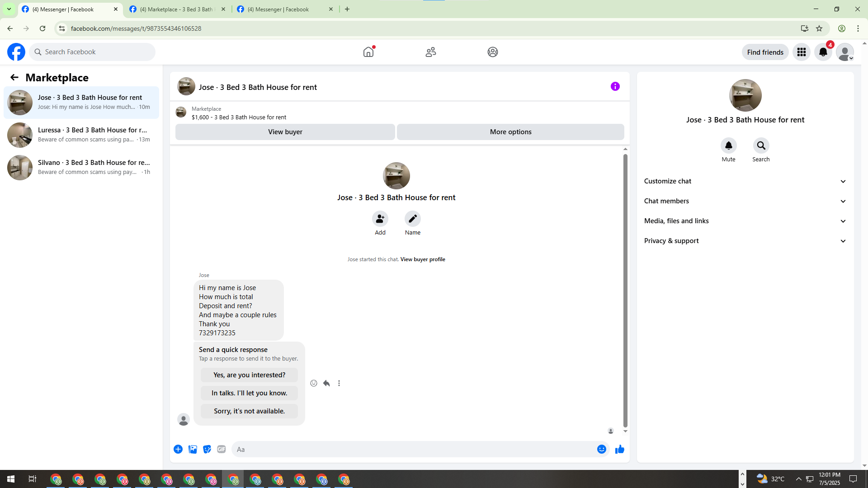The width and height of the screenshot is (868, 488).
Task: Send a thumbs-up like
Action: click(x=619, y=449)
